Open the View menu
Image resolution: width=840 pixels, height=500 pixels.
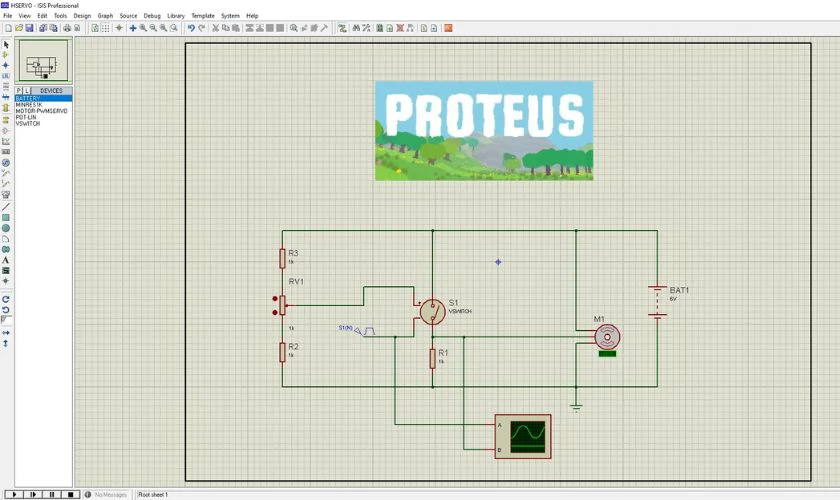pyautogui.click(x=25, y=16)
